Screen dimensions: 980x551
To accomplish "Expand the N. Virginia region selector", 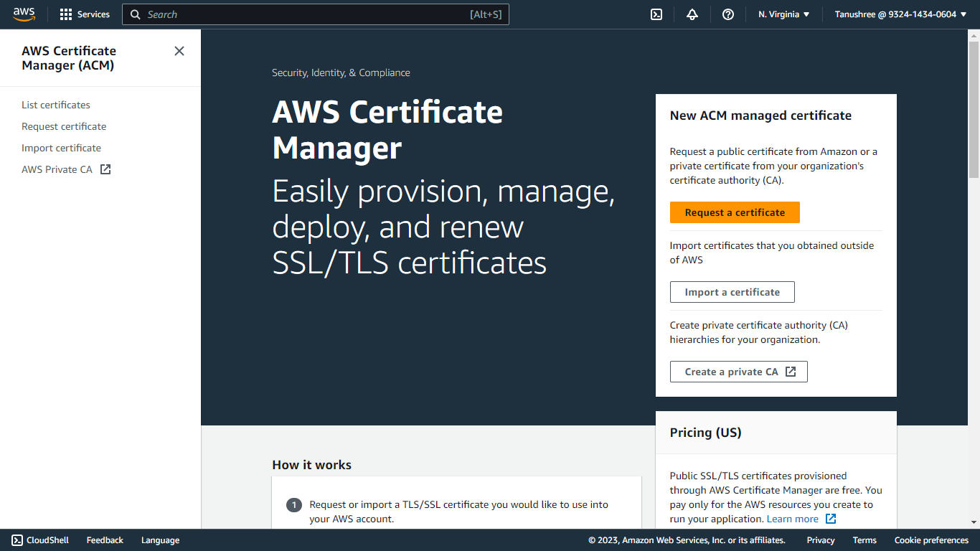I will (784, 14).
